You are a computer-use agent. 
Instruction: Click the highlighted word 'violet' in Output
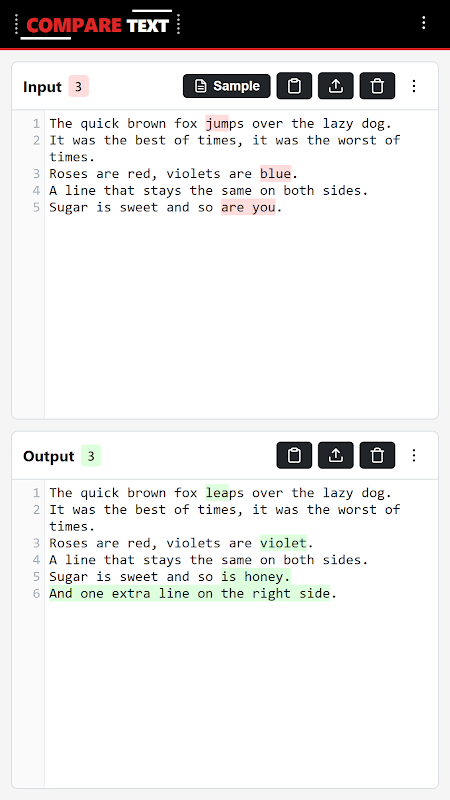[x=283, y=543]
